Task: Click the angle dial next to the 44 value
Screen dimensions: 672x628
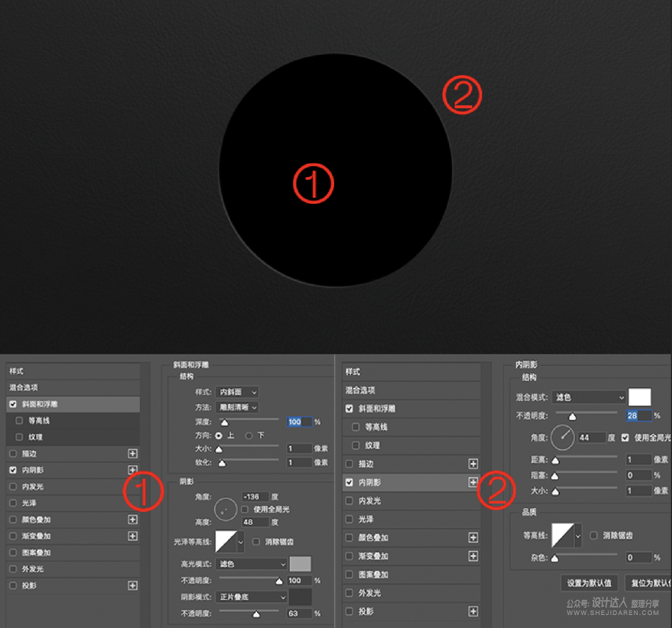Action: point(562,438)
